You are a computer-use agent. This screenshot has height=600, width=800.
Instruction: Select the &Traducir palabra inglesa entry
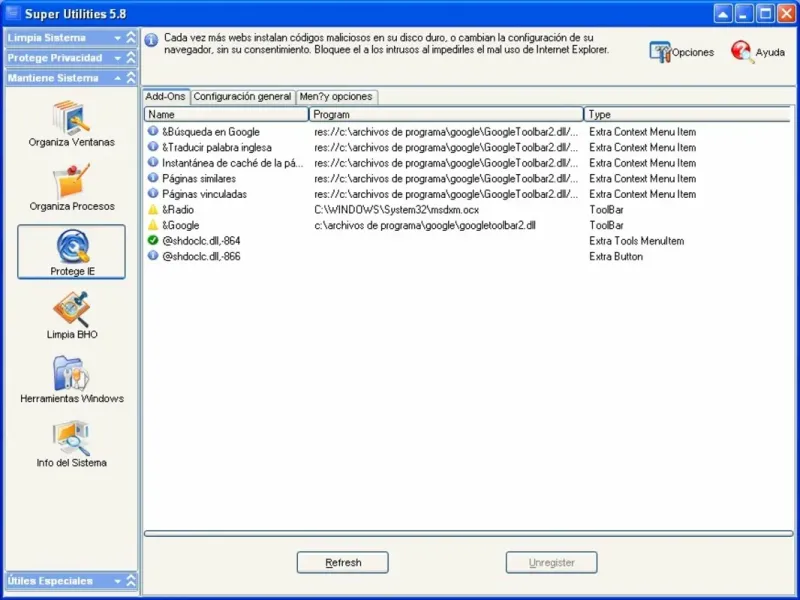217,147
